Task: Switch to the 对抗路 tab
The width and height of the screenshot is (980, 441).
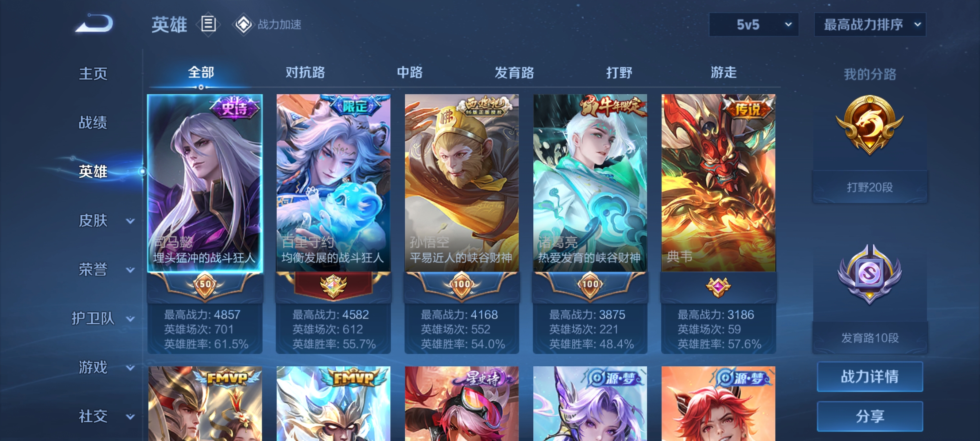Action: coord(305,73)
